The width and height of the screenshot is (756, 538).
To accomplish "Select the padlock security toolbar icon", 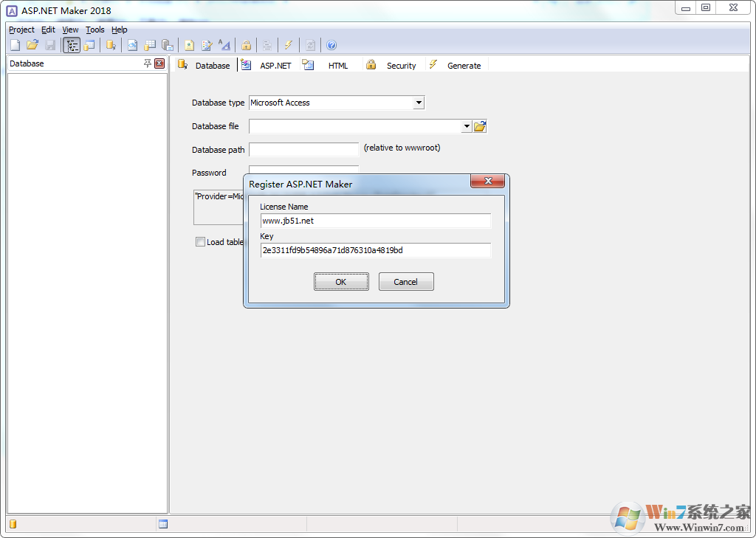I will click(246, 45).
